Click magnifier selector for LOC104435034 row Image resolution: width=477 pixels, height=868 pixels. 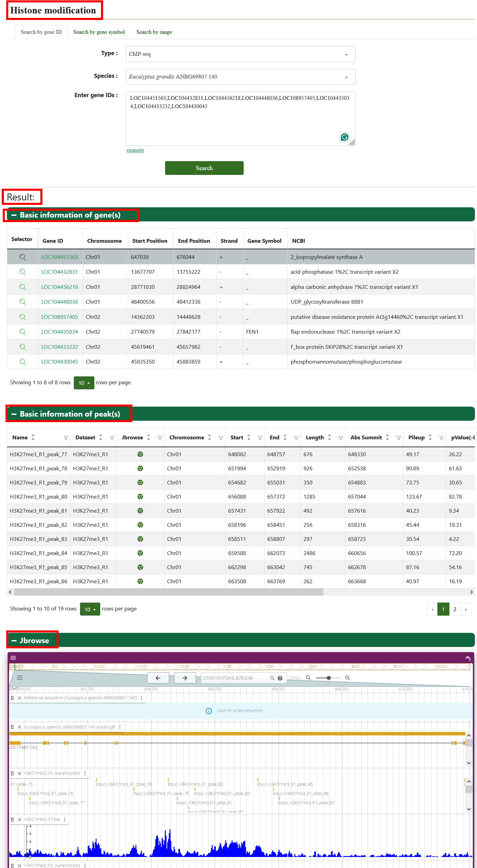[x=23, y=332]
